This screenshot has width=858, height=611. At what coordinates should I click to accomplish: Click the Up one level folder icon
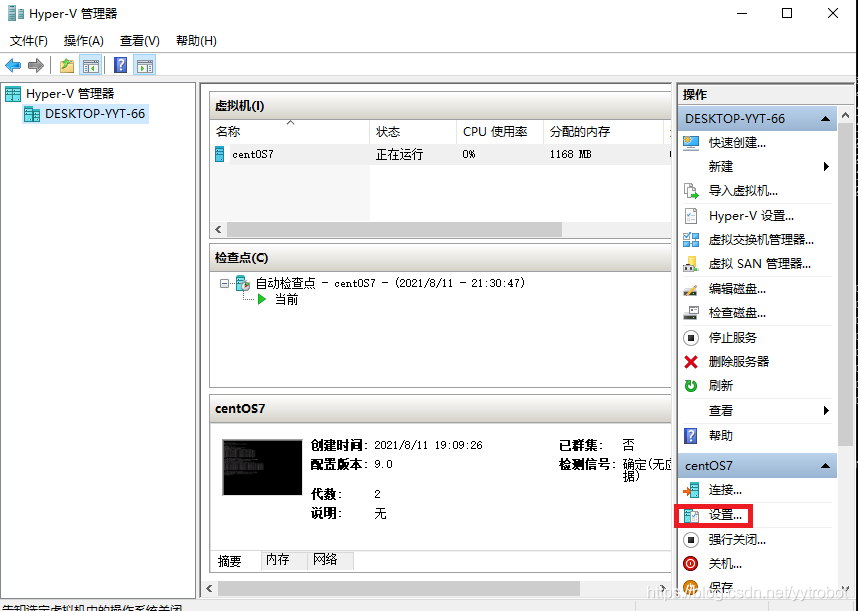tap(67, 66)
